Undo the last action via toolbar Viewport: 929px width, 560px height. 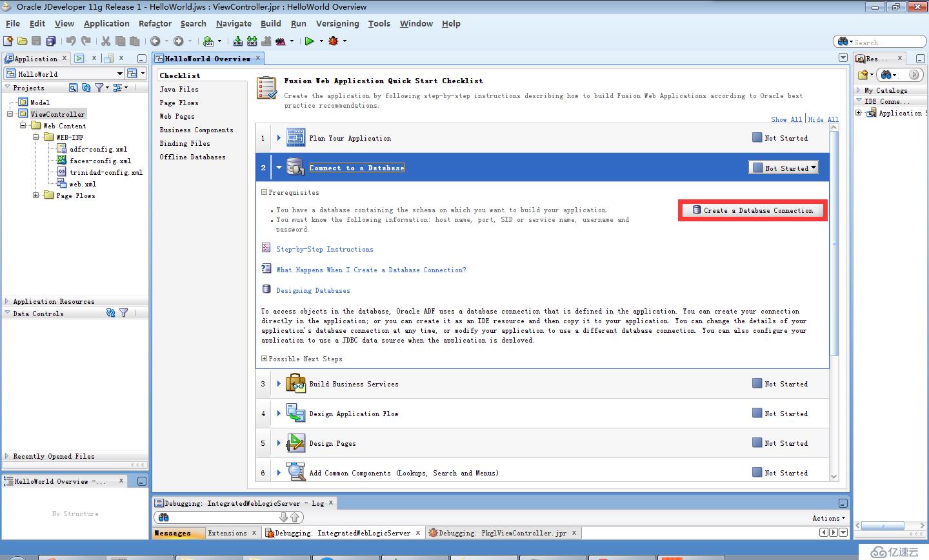(71, 41)
